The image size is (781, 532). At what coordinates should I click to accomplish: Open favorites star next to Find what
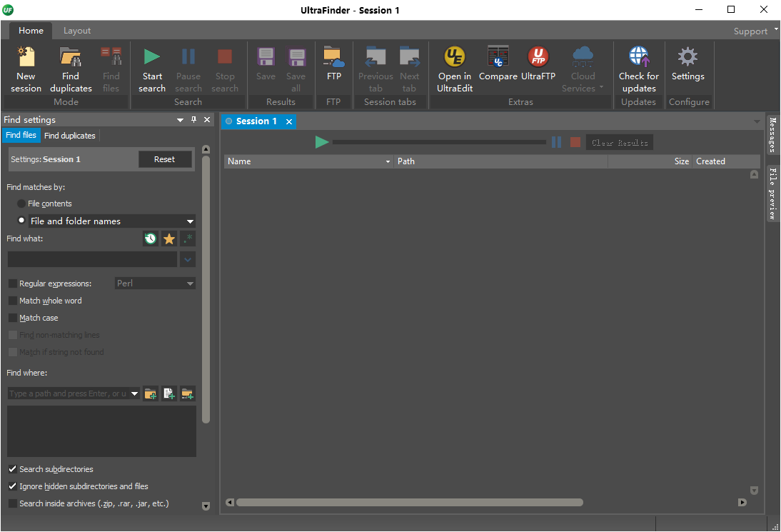(169, 239)
